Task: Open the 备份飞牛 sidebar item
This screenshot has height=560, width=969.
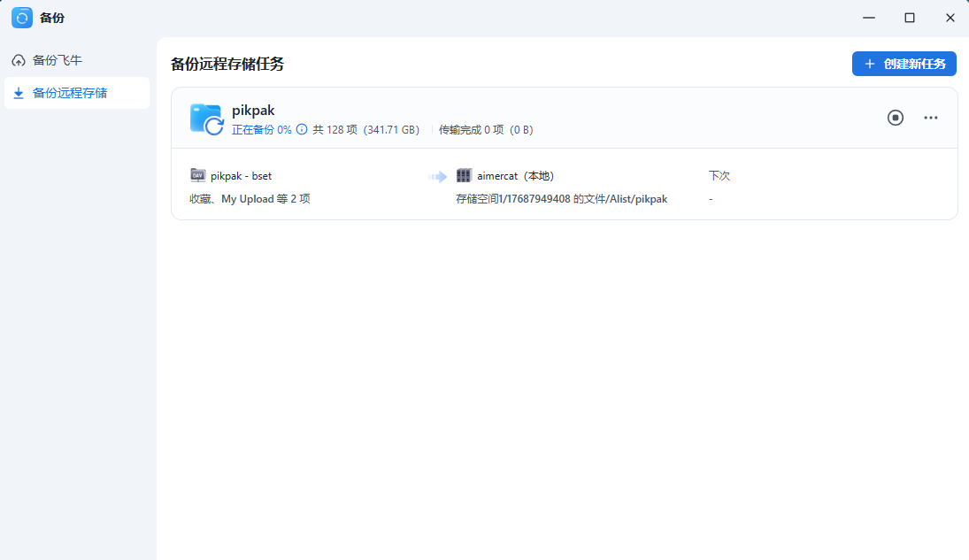Action: (77, 60)
